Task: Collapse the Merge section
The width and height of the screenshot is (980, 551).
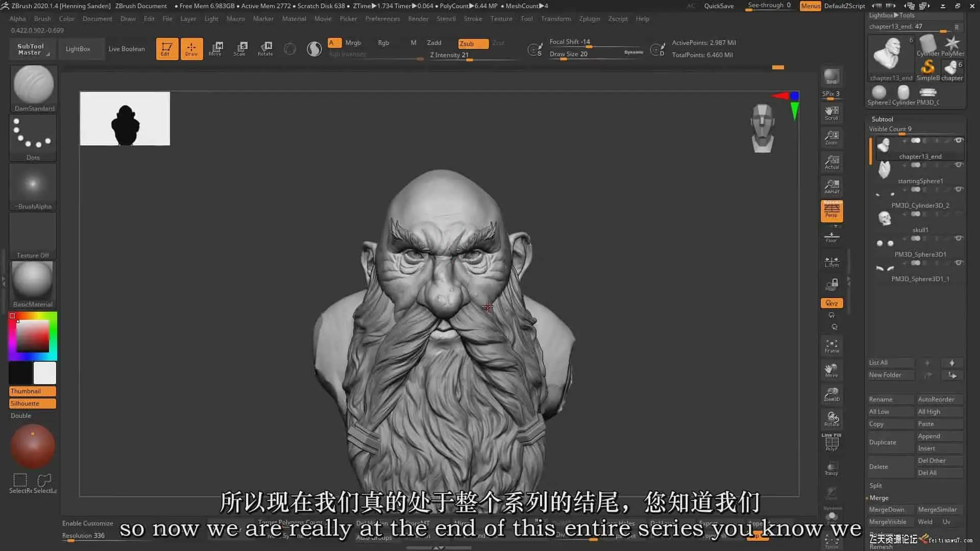Action: 879,497
